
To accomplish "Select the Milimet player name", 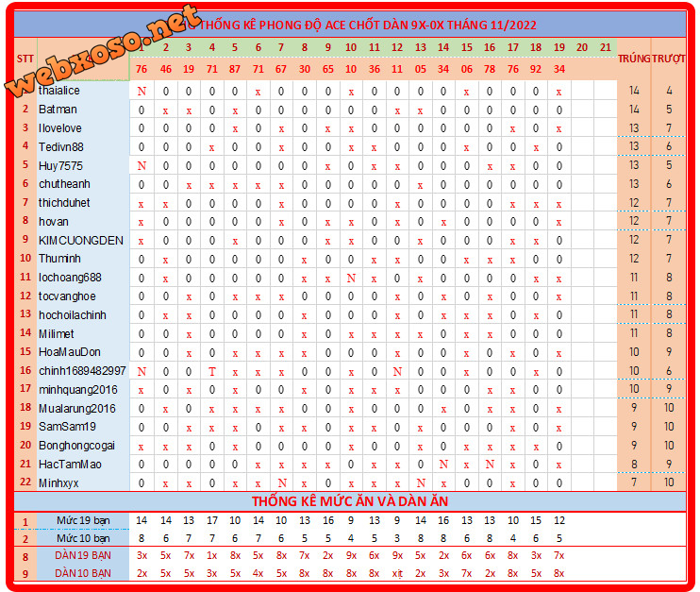I will tap(57, 333).
